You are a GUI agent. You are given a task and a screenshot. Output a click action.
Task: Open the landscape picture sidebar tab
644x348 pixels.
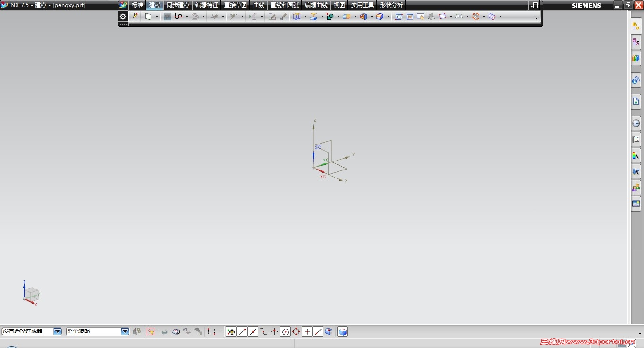[x=636, y=204]
